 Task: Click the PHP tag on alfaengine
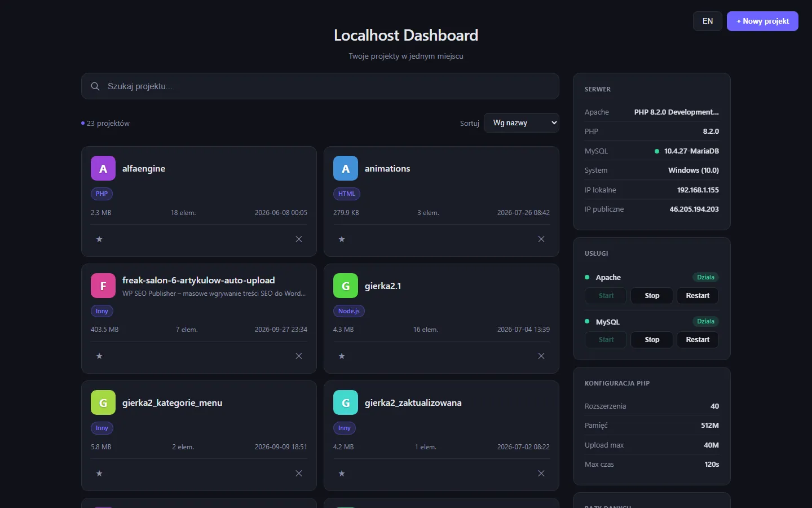click(x=101, y=194)
